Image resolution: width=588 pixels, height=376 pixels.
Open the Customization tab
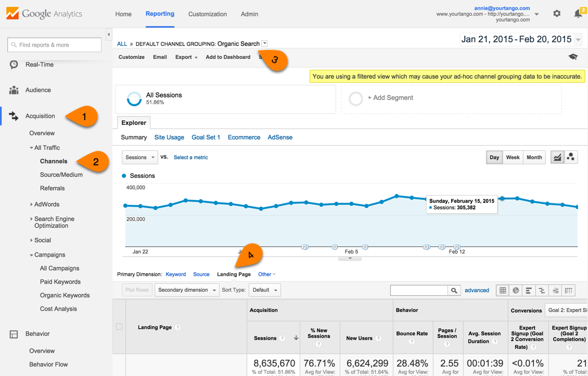(x=207, y=14)
